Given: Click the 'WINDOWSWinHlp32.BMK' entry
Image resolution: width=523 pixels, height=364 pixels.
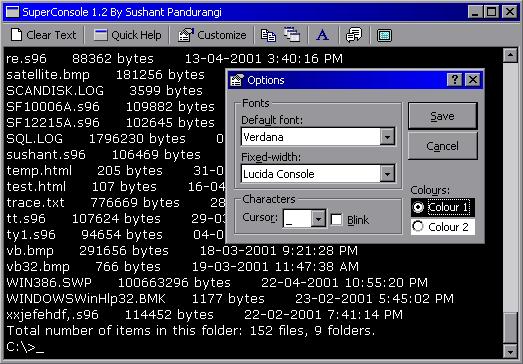Looking at the screenshot, I should pos(86,299).
